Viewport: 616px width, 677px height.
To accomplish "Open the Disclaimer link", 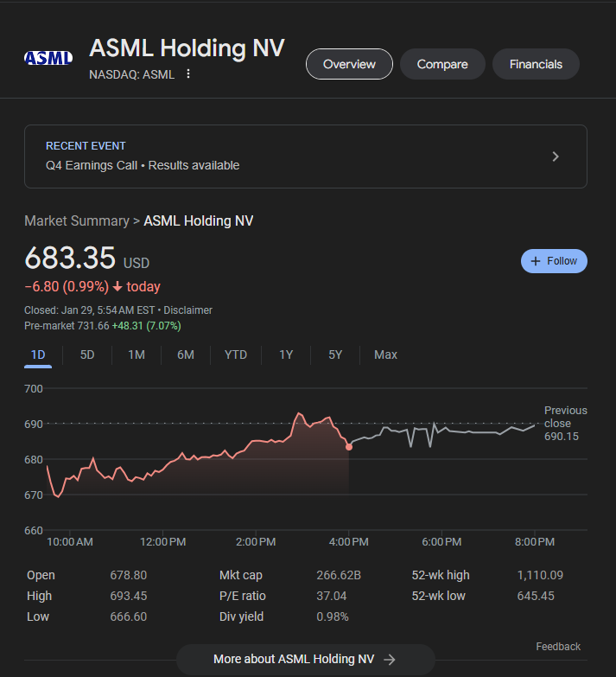I will pyautogui.click(x=187, y=310).
